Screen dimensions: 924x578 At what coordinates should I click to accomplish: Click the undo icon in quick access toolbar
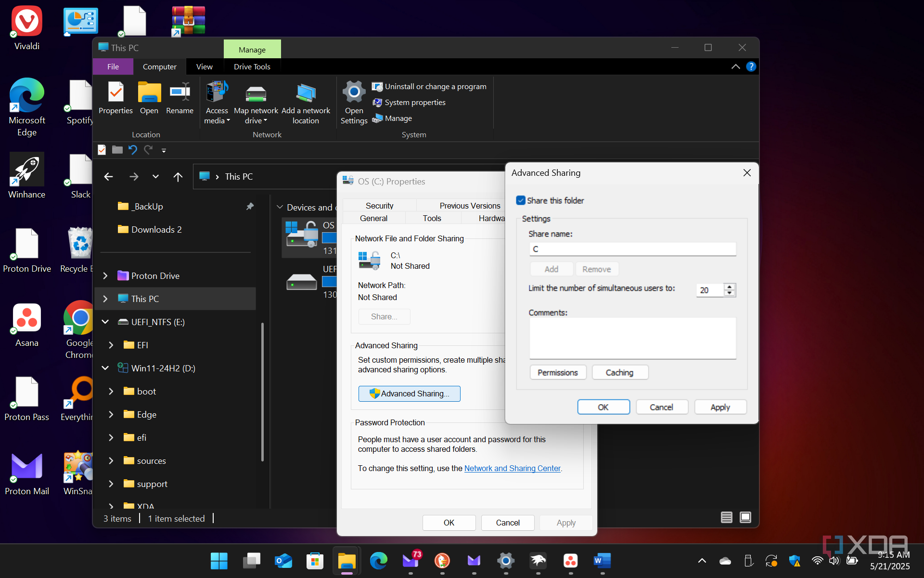(x=133, y=150)
